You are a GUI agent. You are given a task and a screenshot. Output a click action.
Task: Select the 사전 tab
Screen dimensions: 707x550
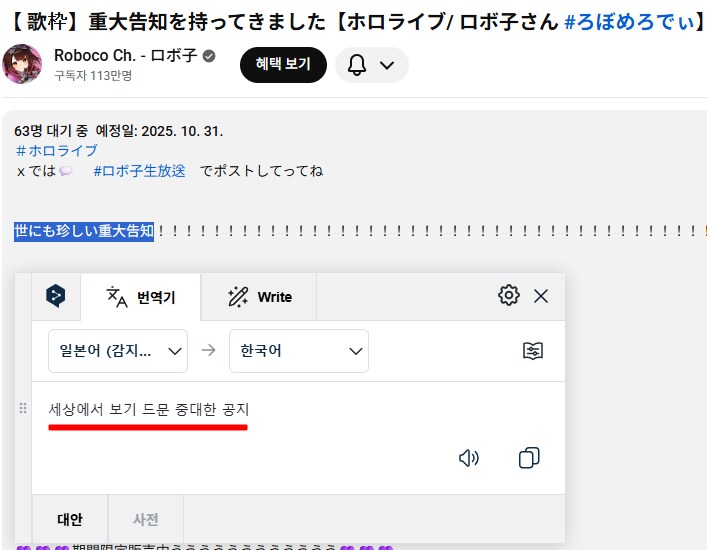[146, 519]
